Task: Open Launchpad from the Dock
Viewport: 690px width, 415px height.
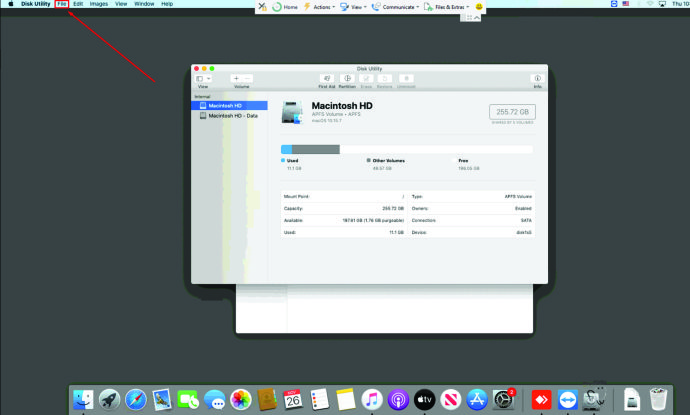Action: [109, 400]
